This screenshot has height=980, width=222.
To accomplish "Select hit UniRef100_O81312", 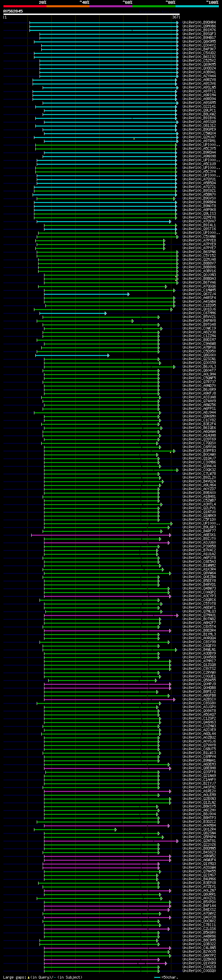I will pos(199,125).
